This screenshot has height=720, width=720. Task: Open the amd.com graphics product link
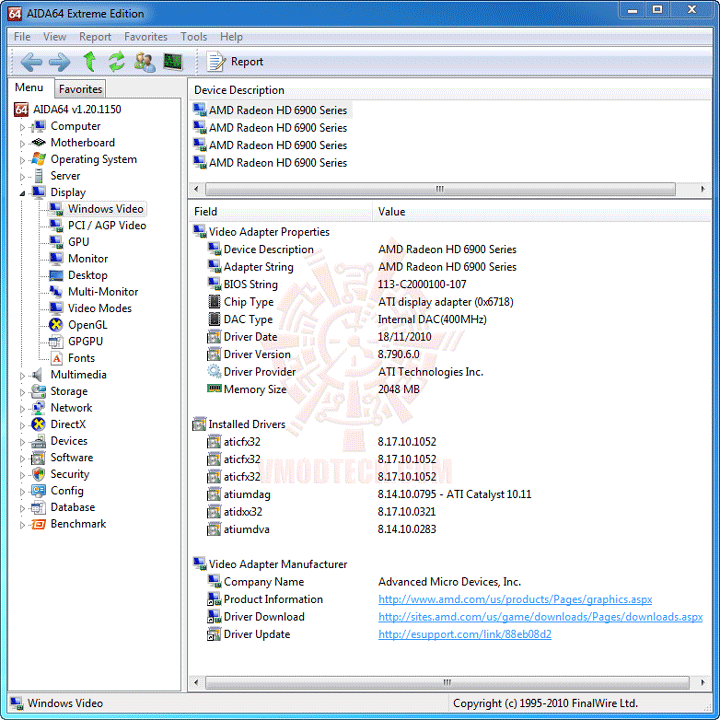[x=515, y=599]
